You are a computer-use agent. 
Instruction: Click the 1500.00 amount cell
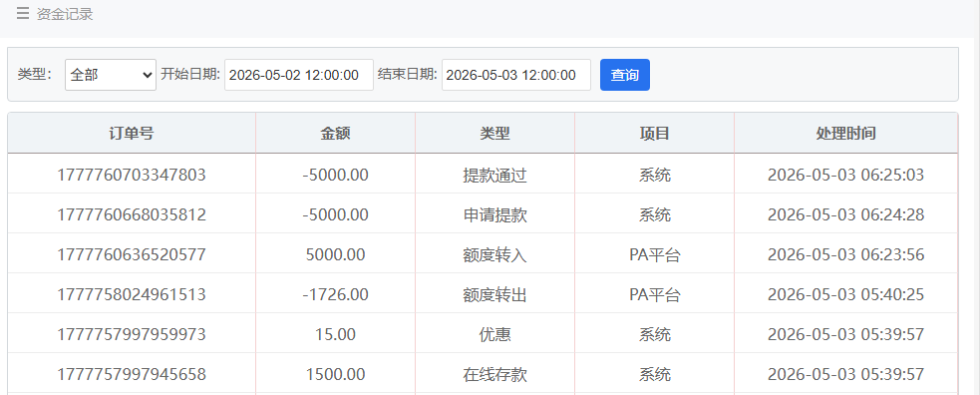coord(336,374)
